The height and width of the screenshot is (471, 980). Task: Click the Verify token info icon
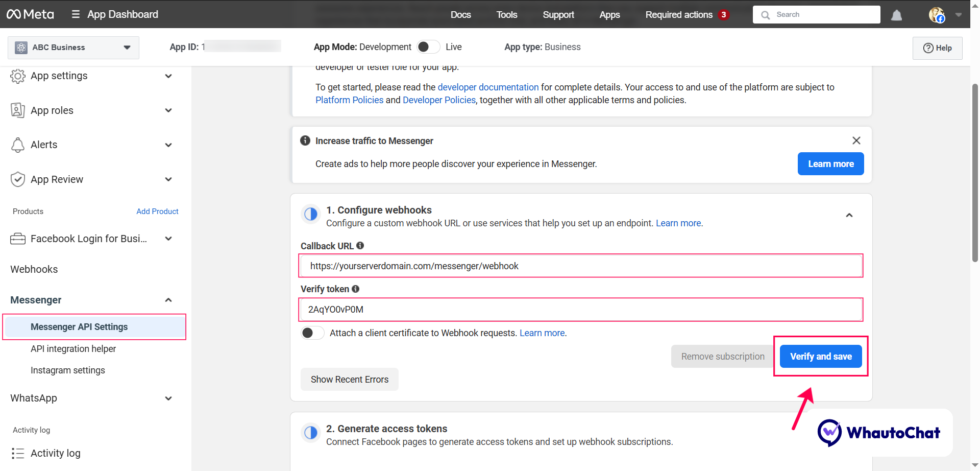(x=356, y=289)
